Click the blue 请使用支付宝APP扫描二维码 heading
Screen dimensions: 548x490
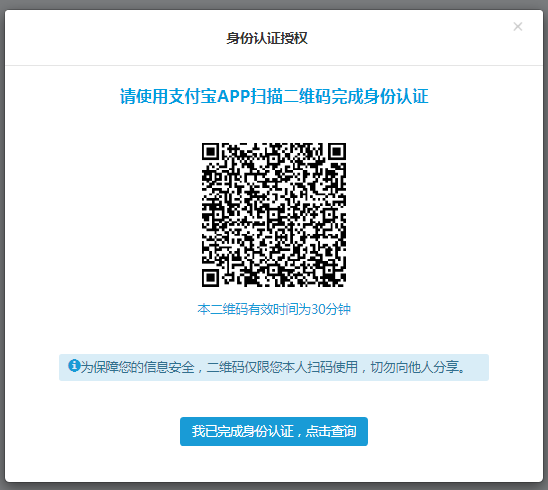[274, 96]
